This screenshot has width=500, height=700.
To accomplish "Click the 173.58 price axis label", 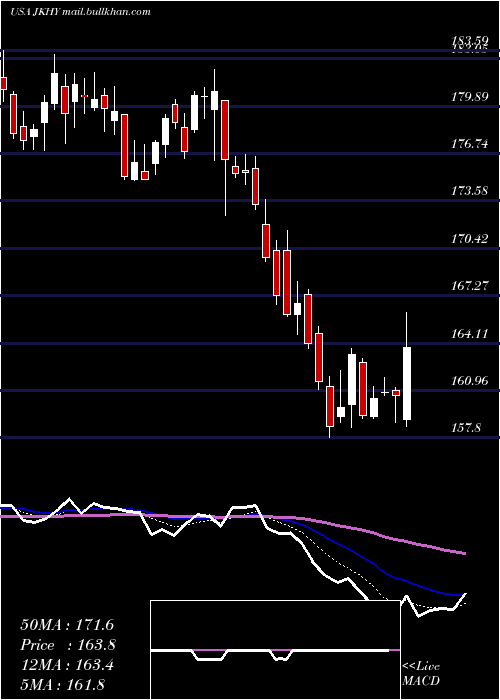I will click(470, 191).
